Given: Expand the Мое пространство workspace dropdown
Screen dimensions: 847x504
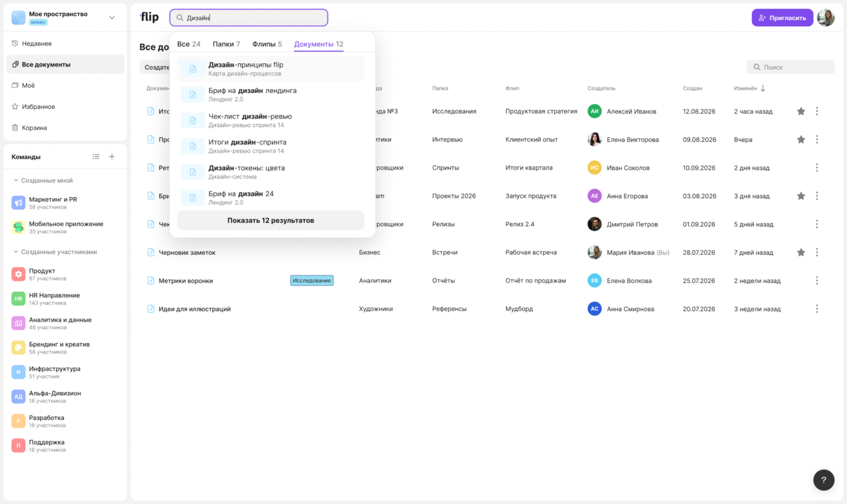Looking at the screenshot, I should click(x=112, y=18).
